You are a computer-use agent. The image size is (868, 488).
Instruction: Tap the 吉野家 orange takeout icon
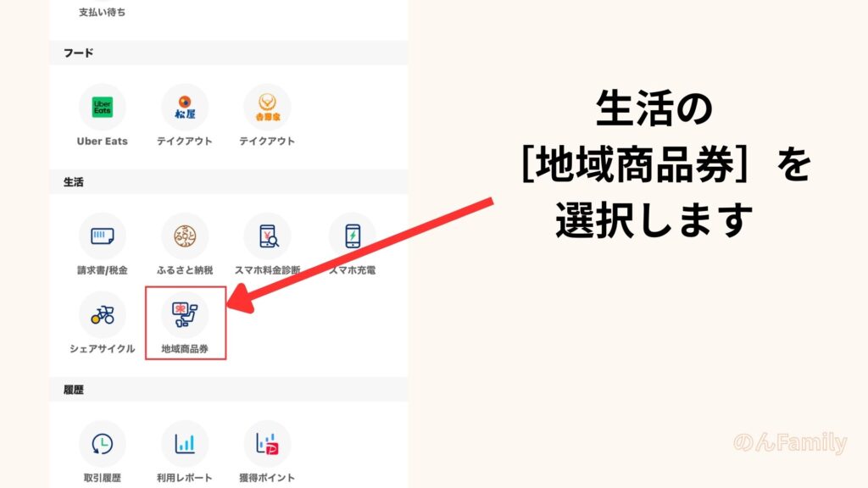[267, 107]
